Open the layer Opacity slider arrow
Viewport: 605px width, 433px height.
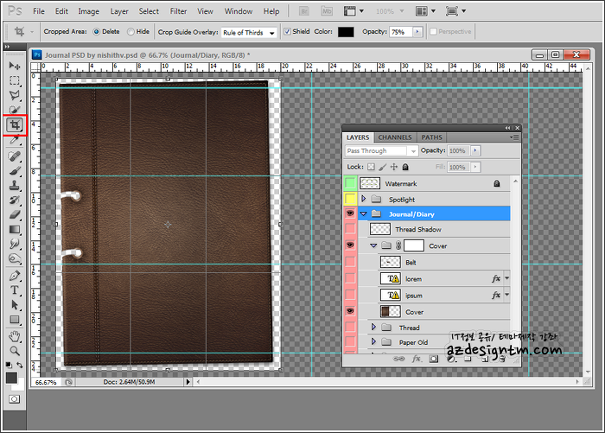tap(475, 151)
